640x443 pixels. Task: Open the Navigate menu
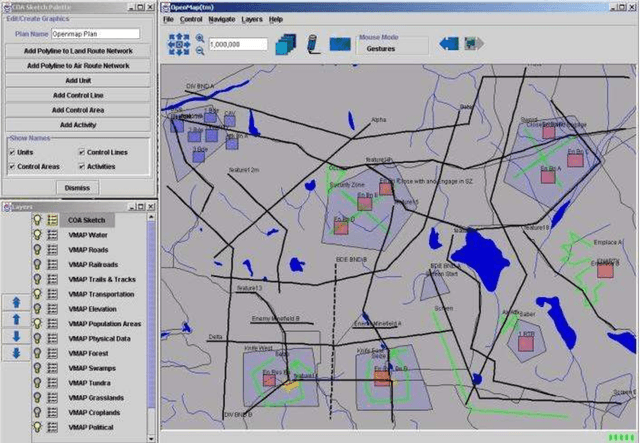[x=221, y=19]
